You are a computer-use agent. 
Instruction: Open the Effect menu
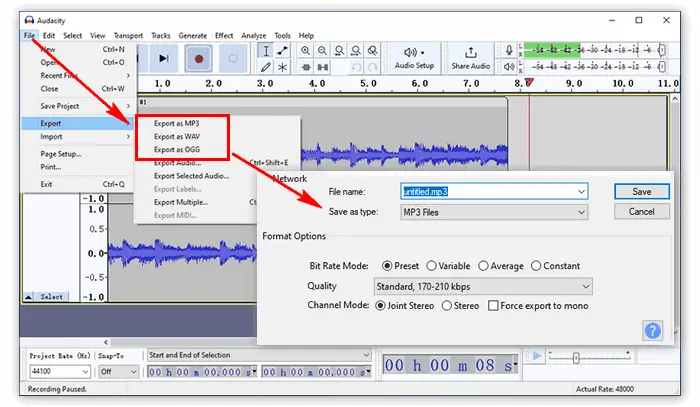coord(224,35)
